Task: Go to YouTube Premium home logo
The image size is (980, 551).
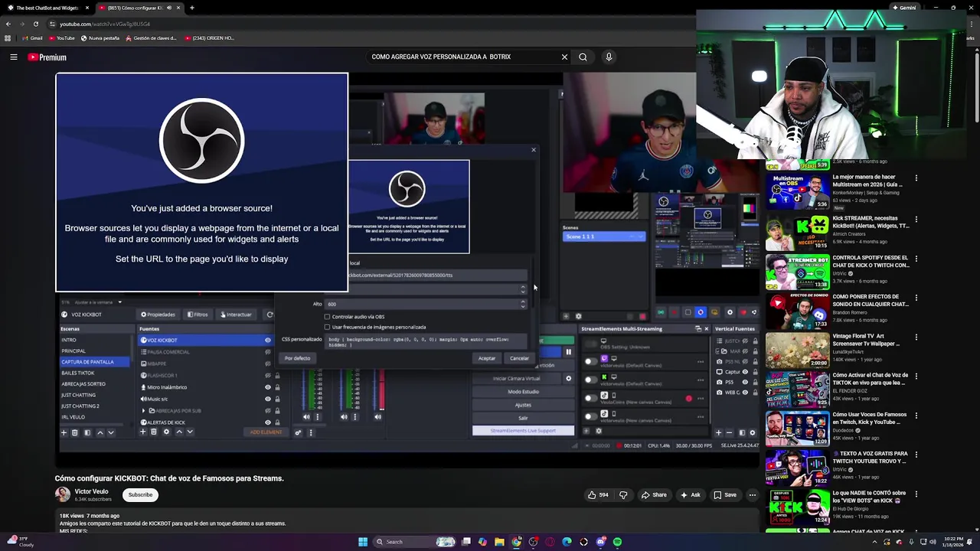Action: [47, 57]
